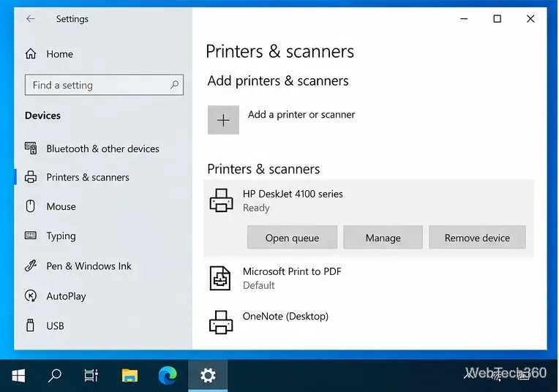Screen dimensions: 559x392
Task: Open taskbar search
Action: (55, 376)
